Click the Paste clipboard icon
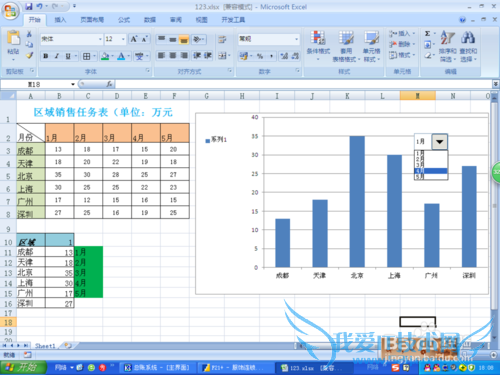This screenshot has height=375, width=500. click(x=13, y=38)
